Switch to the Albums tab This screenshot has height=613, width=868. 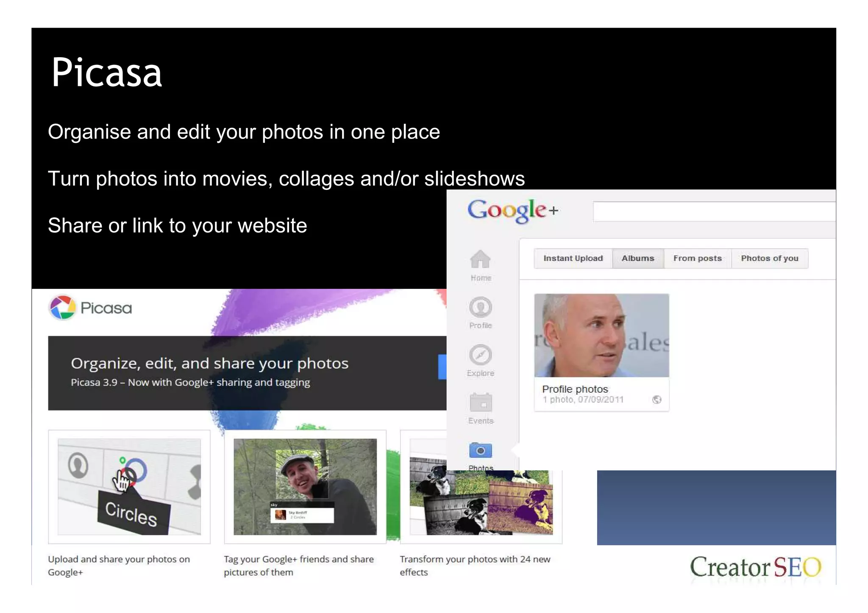pos(638,258)
